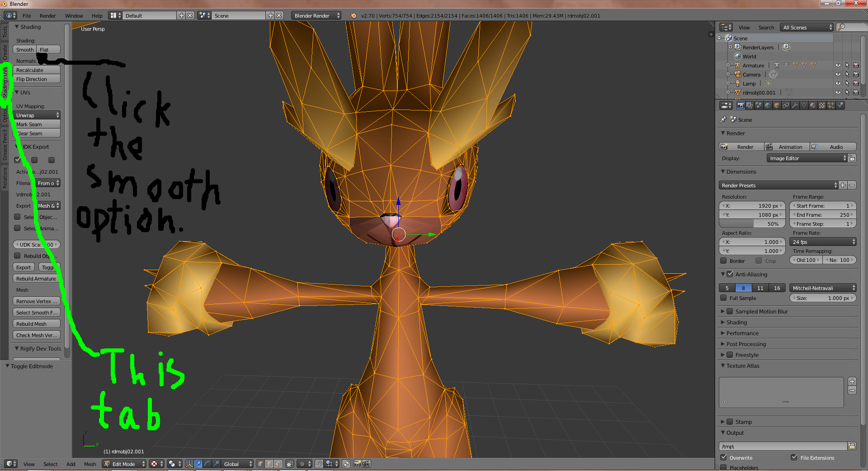
Task: Click the OpenGL render image camera icon
Action: pyautogui.click(x=357, y=464)
